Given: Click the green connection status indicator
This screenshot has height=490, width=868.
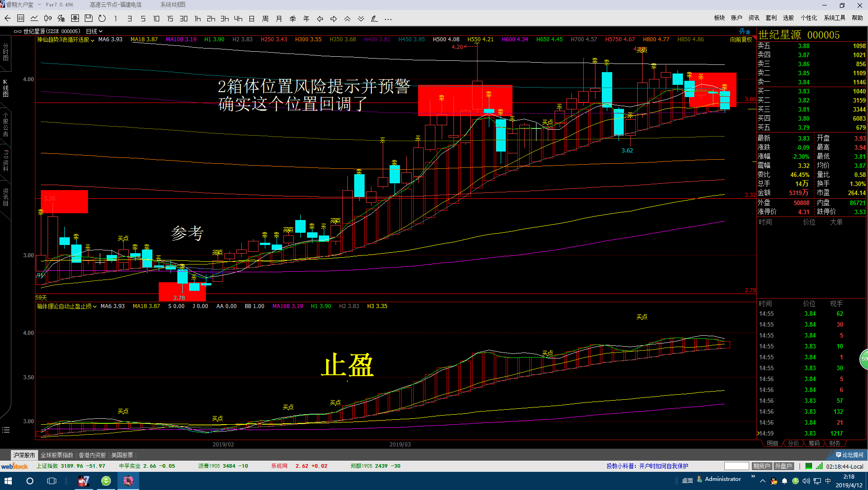Looking at the screenshot, I should point(809,466).
